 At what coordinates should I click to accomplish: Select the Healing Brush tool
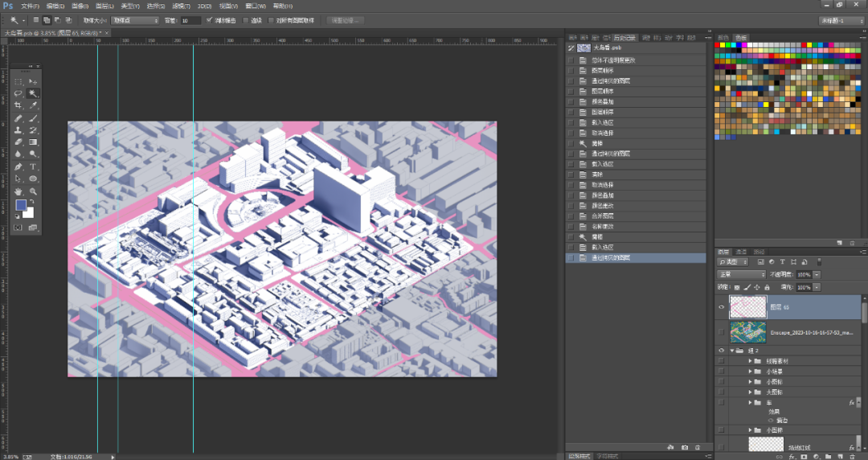coord(18,118)
